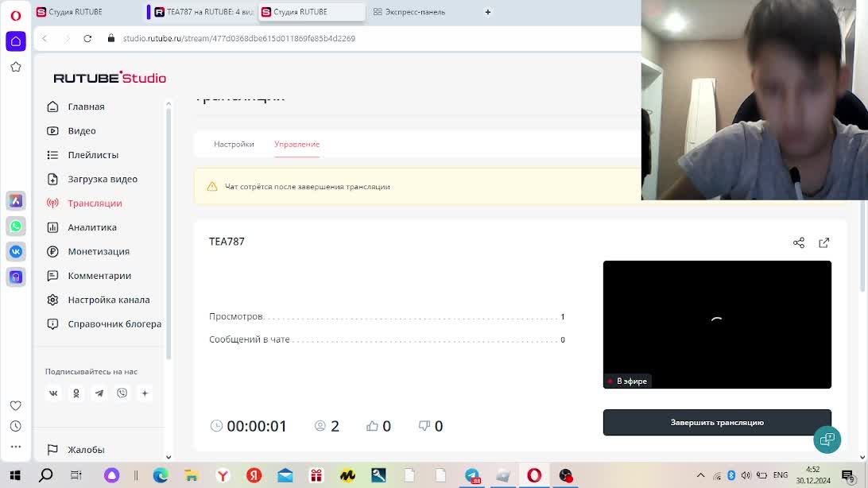The image size is (868, 488).
Task: Click the thumbs-down dislikes icon
Action: click(x=424, y=426)
